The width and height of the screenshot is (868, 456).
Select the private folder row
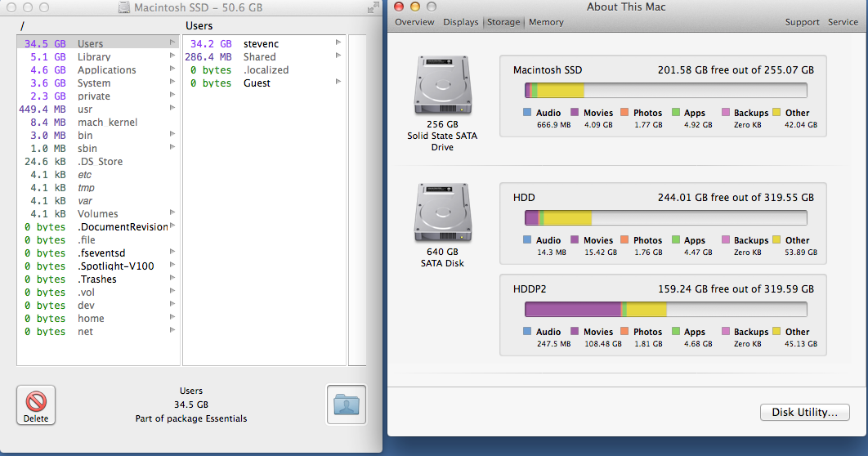tap(98, 96)
